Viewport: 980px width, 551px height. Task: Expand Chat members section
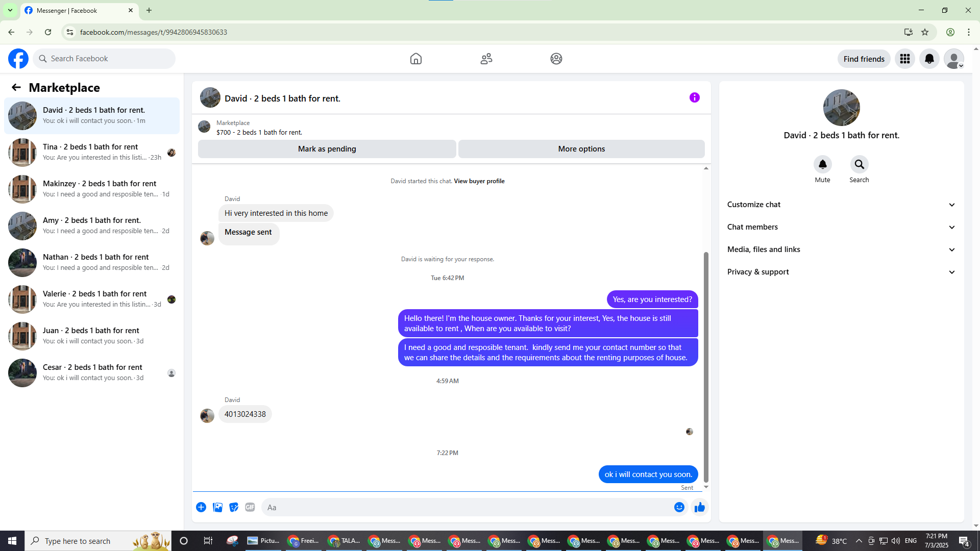(x=841, y=227)
